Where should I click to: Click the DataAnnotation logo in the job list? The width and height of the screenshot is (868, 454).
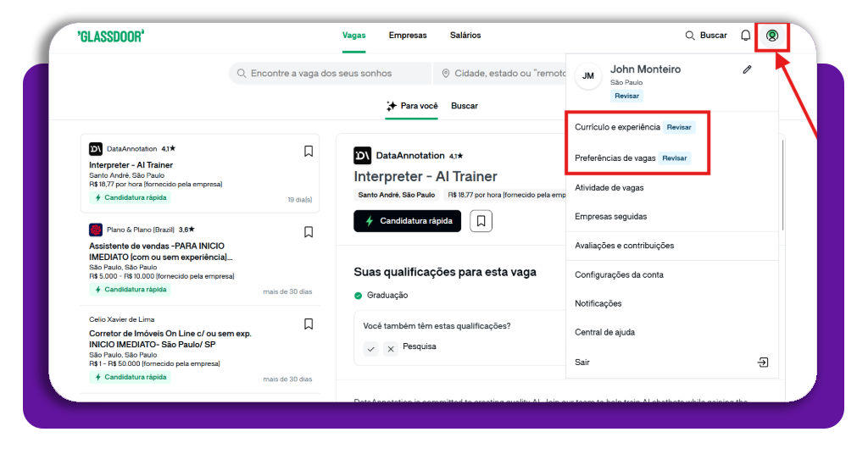click(96, 149)
